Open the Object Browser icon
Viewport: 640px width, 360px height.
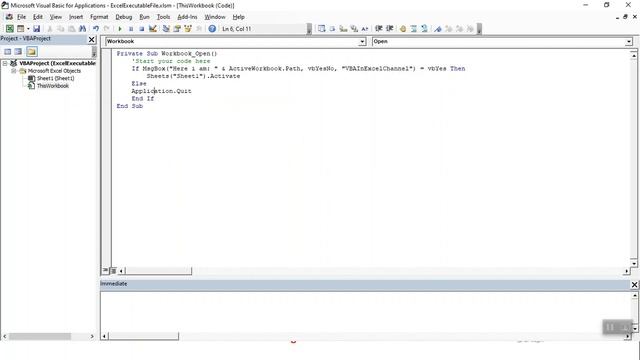click(188, 29)
